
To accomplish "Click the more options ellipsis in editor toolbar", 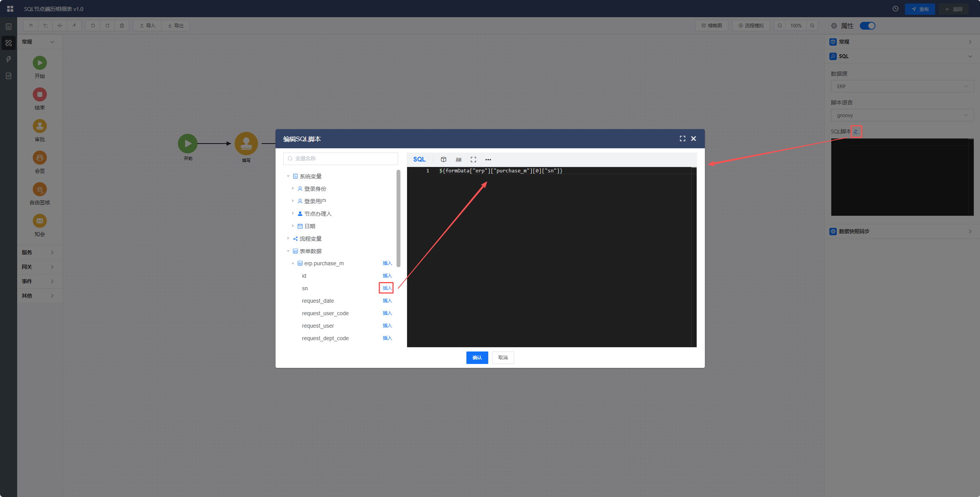I will (488, 160).
